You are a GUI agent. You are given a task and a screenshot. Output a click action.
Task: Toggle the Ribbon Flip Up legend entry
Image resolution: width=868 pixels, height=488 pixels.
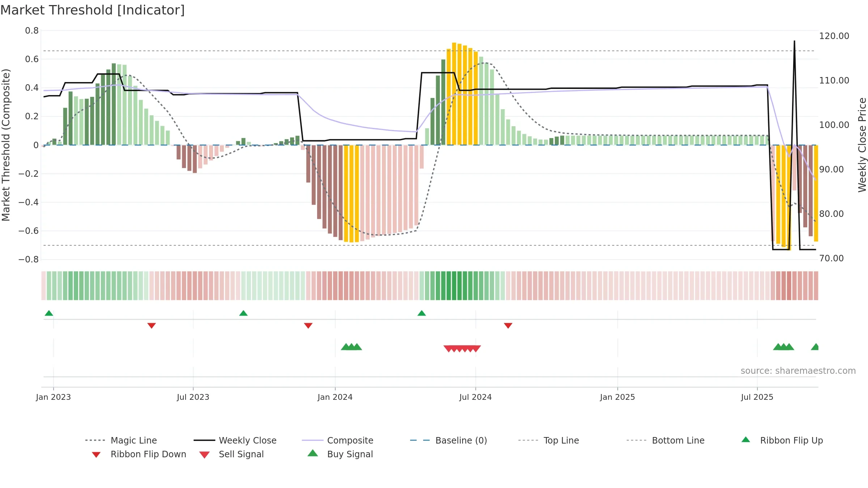782,440
